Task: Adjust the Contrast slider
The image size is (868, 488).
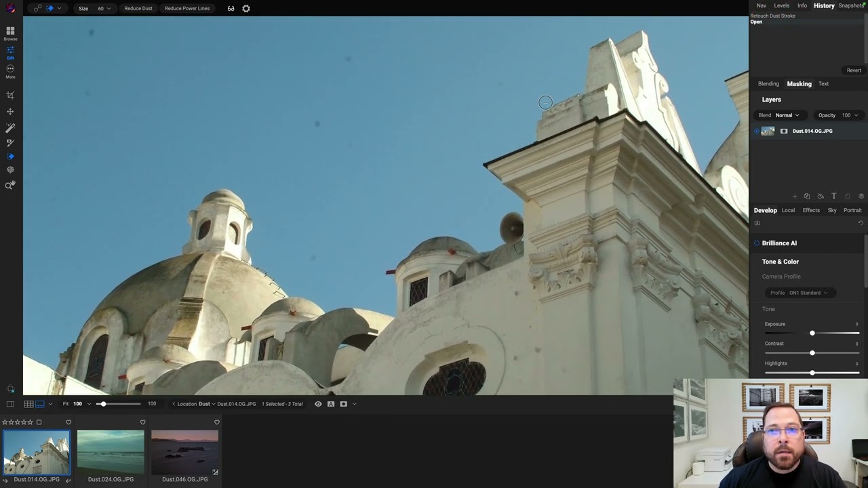Action: pyautogui.click(x=812, y=353)
